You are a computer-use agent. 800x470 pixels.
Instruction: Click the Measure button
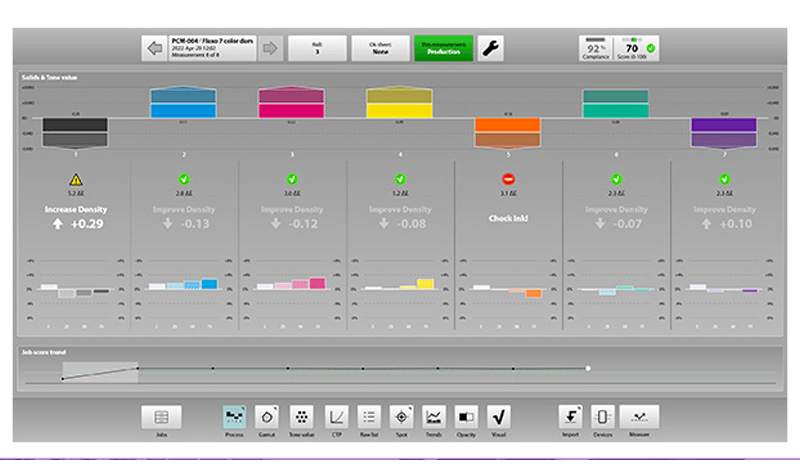click(x=639, y=417)
